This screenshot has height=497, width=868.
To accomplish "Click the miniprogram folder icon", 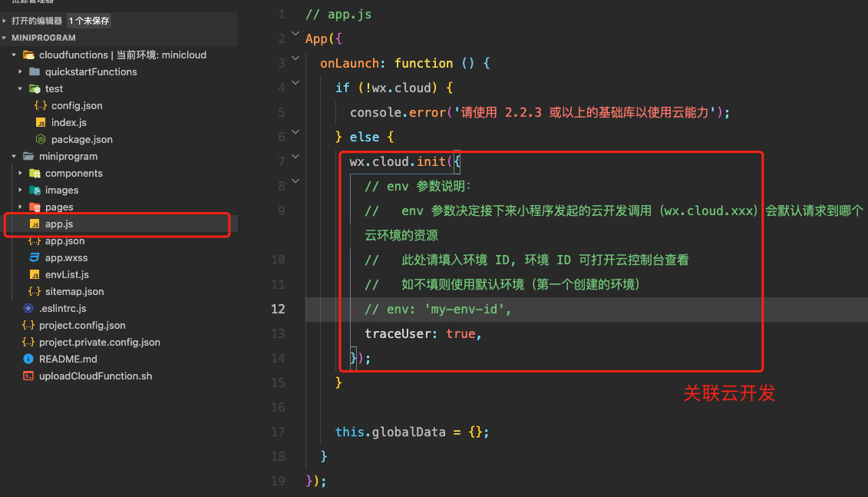I will coord(28,156).
